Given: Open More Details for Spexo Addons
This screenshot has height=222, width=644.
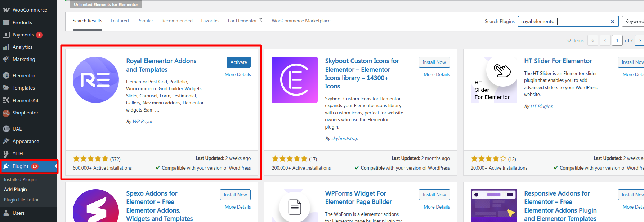Looking at the screenshot, I should point(238,207).
